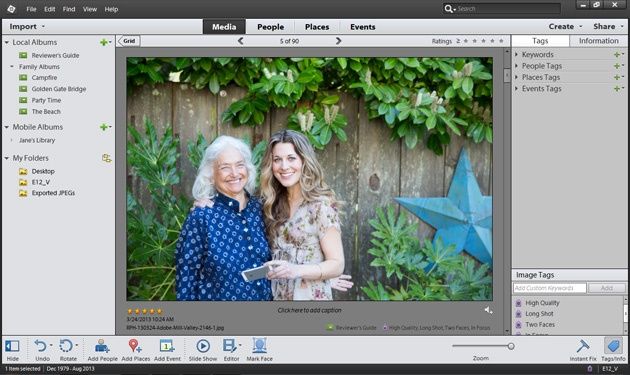630x375 pixels.
Task: Collapse the My Folders section
Action: click(x=6, y=158)
